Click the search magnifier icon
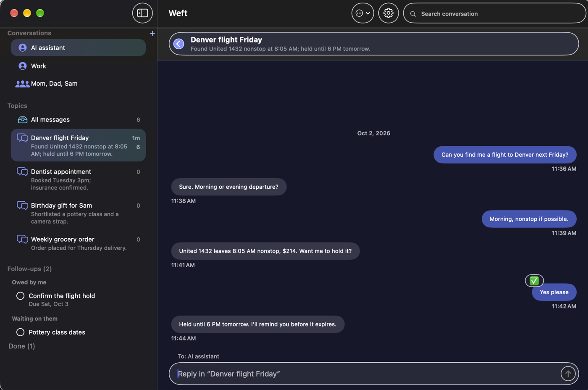The width and height of the screenshot is (588, 390). click(x=413, y=14)
